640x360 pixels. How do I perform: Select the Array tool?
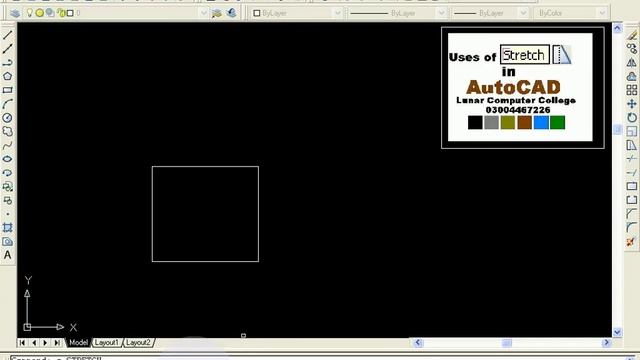tap(631, 90)
